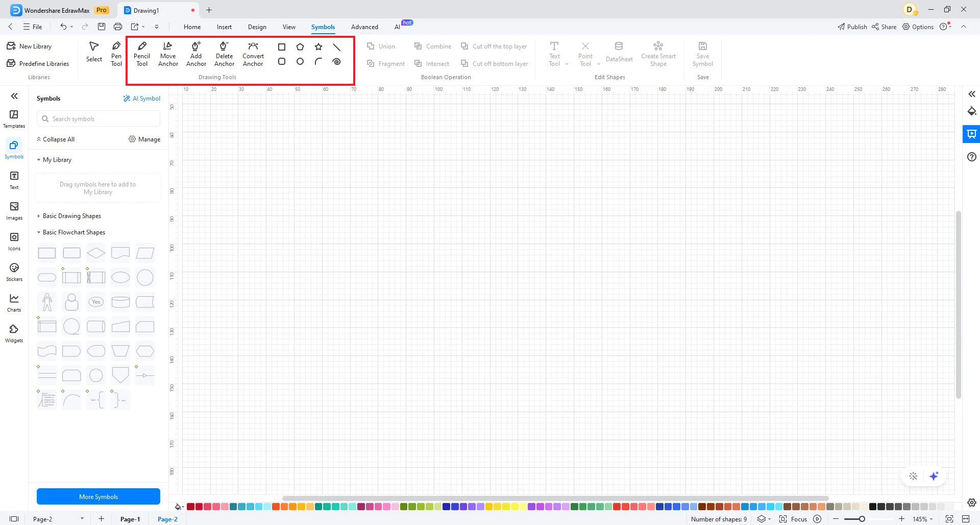Open the AI assistant sparkle button
Viewport: 980px width, 525px height.
(934, 476)
